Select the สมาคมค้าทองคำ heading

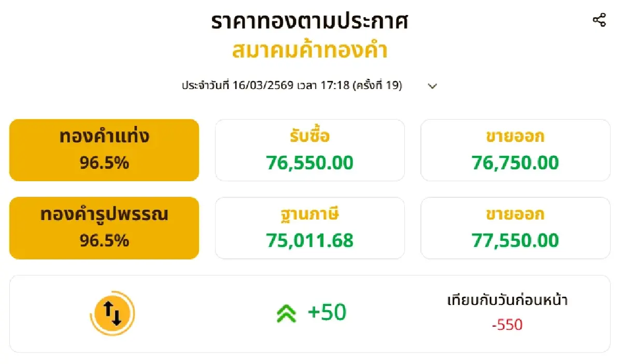[x=311, y=50]
